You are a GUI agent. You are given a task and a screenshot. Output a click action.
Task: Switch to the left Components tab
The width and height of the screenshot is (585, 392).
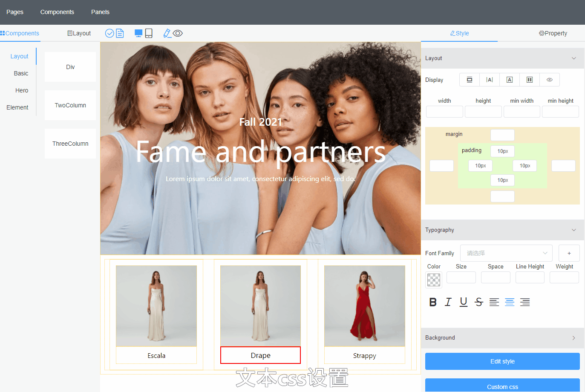20,33
